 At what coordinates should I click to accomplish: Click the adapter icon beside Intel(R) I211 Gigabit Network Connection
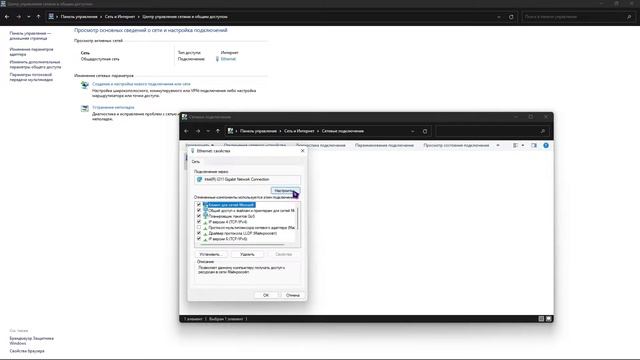pos(200,179)
